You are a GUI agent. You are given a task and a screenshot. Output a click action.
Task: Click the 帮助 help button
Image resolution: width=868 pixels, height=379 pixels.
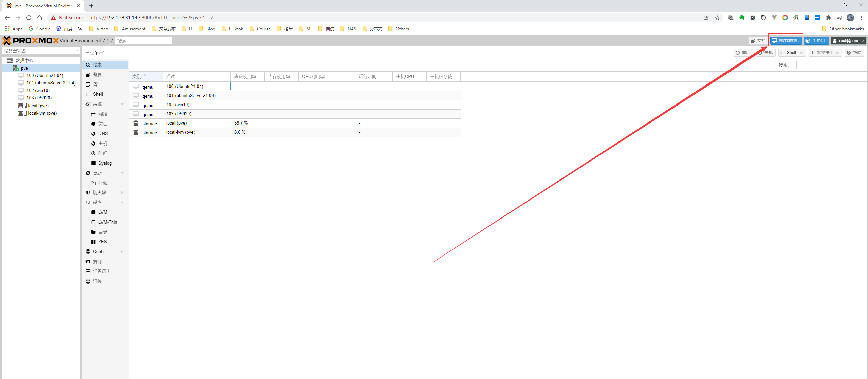(854, 53)
